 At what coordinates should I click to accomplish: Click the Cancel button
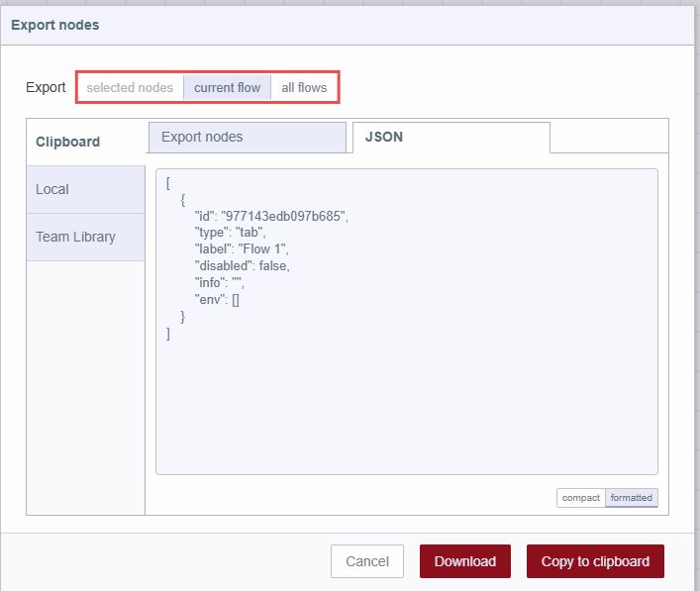367,561
